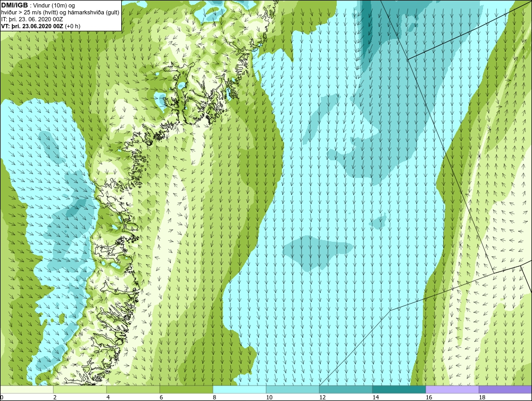This screenshot has width=532, height=401.
Task: Click the 4–6 m/s green legend swatch
Action: 133,389
